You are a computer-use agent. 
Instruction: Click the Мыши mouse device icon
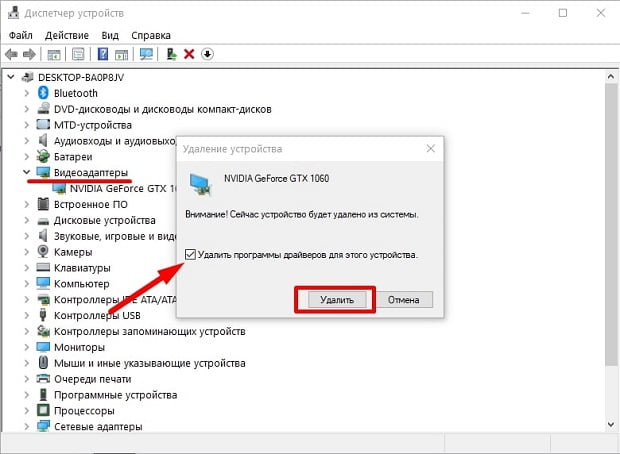[43, 363]
